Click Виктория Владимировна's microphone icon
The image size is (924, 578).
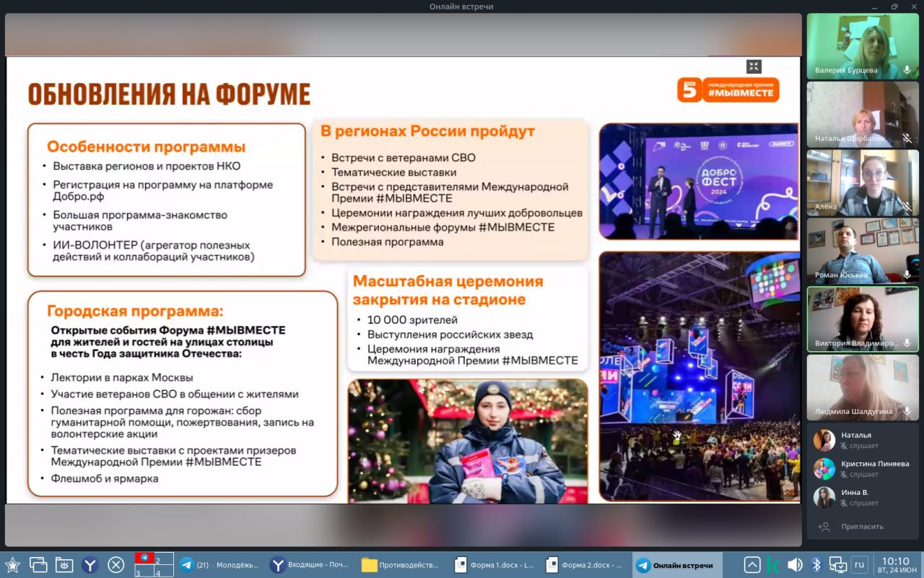point(907,343)
